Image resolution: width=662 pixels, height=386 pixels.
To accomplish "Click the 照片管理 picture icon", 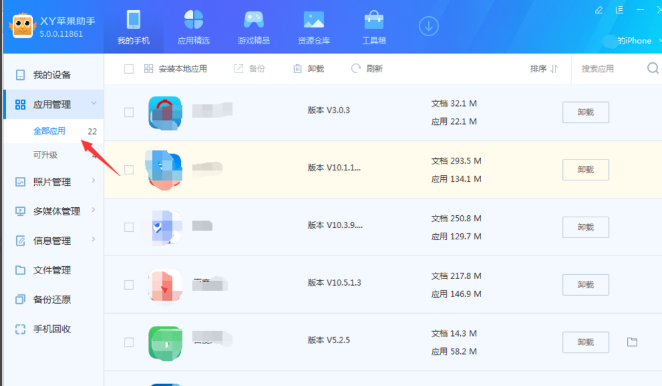I will point(20,182).
